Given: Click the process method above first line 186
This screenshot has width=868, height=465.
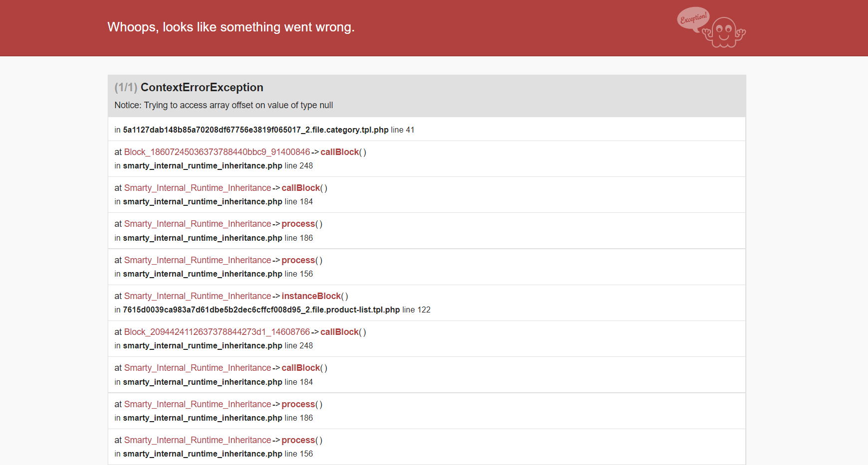Looking at the screenshot, I should pos(298,224).
